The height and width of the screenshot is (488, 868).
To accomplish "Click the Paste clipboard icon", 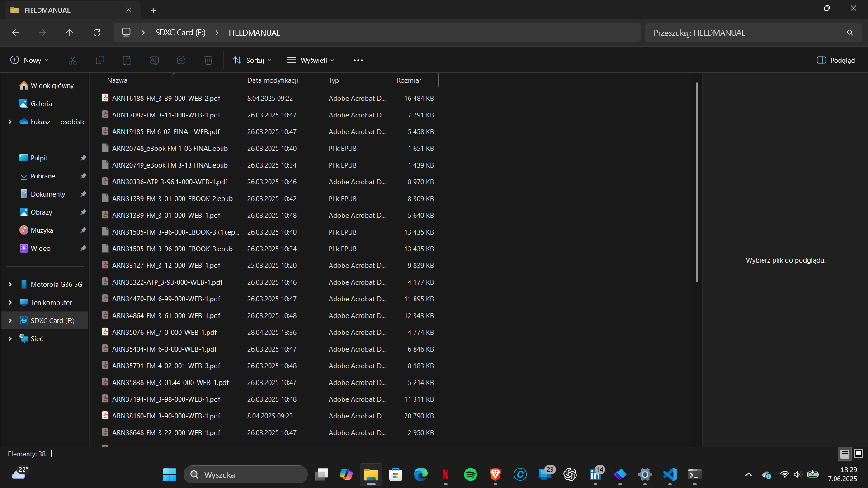I will point(127,60).
